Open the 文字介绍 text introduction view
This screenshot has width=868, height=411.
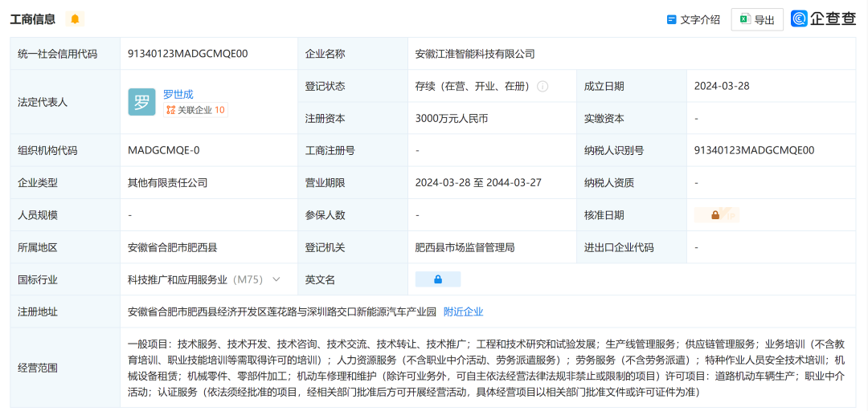point(693,19)
